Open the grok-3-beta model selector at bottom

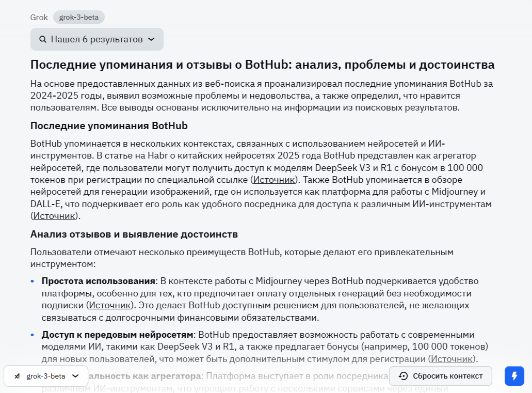click(x=45, y=376)
